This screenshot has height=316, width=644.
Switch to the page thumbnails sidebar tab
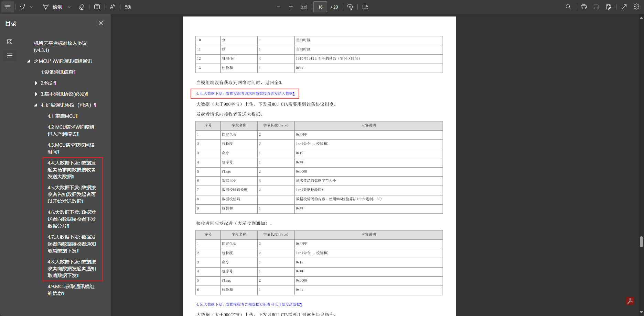tap(10, 42)
